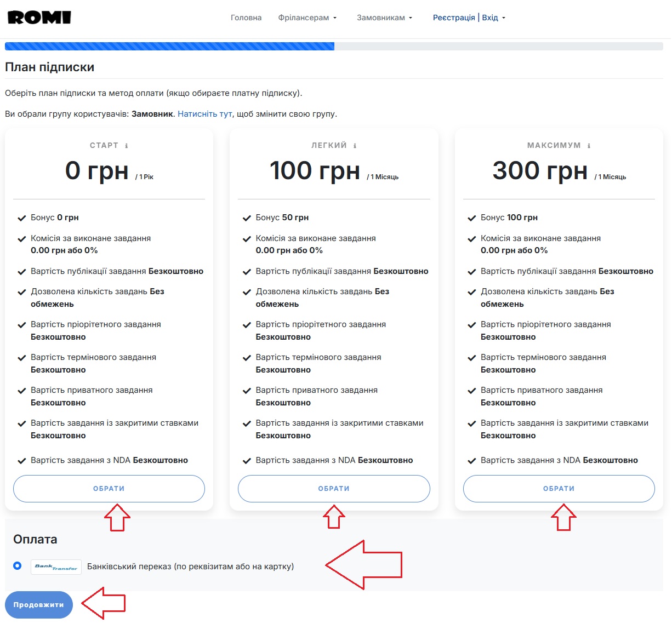The width and height of the screenshot is (672, 635).
Task: Click info icon next to МАКСИМУМ plan
Action: click(x=589, y=146)
